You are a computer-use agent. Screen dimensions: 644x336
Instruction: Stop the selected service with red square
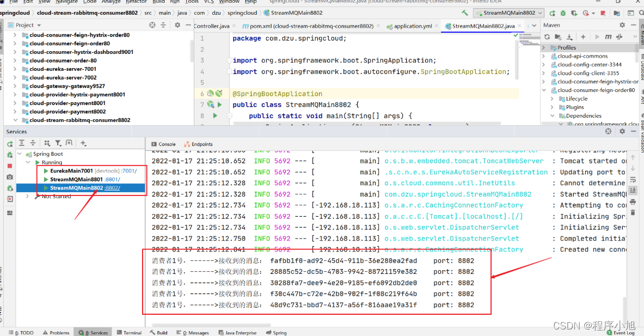pyautogui.click(x=10, y=166)
